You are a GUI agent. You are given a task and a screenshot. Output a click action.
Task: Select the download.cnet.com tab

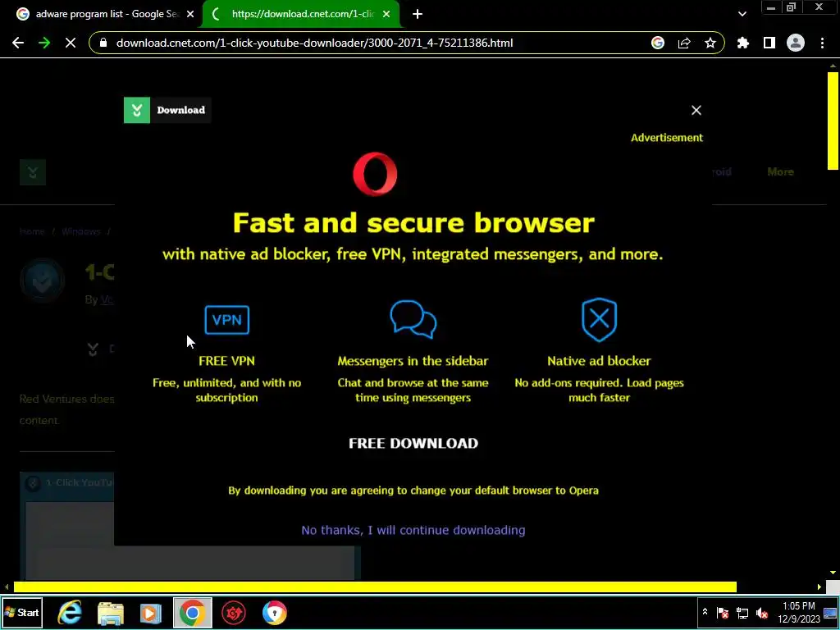(x=302, y=14)
